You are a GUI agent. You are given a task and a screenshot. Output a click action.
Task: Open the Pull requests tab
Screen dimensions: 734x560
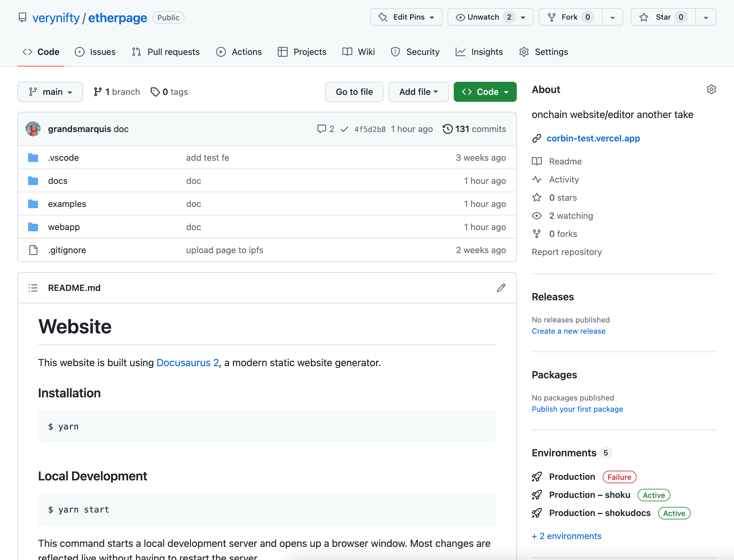click(166, 52)
